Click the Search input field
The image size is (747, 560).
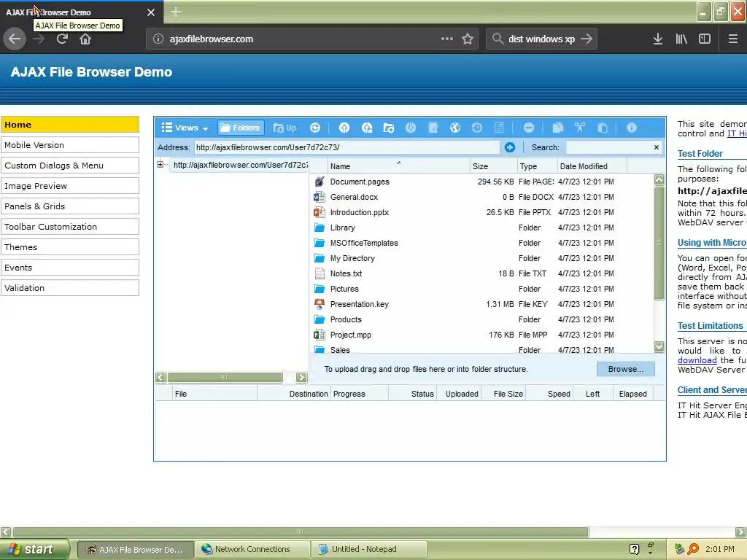tap(609, 147)
